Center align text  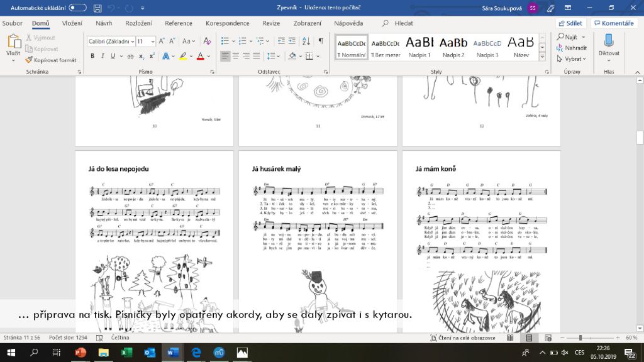(236, 56)
